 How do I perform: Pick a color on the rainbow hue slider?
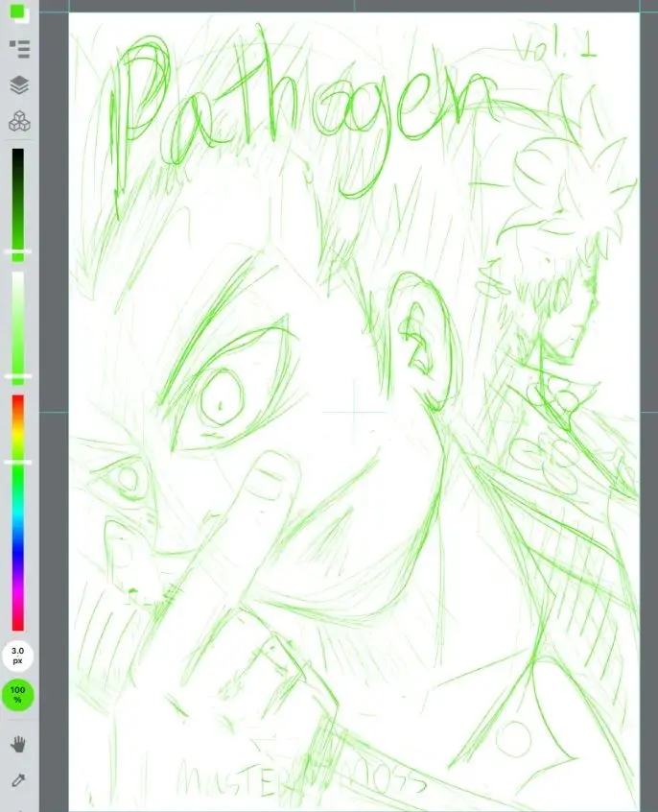coord(17,513)
